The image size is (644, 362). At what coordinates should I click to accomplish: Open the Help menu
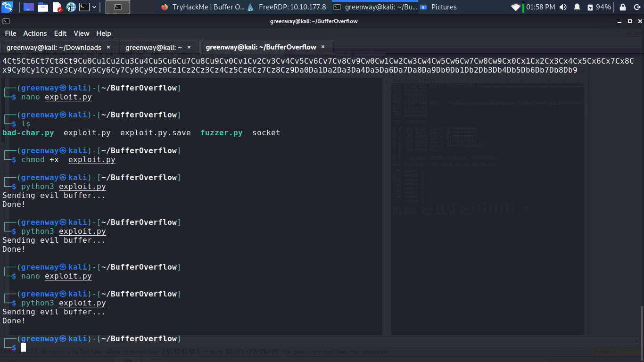click(104, 33)
